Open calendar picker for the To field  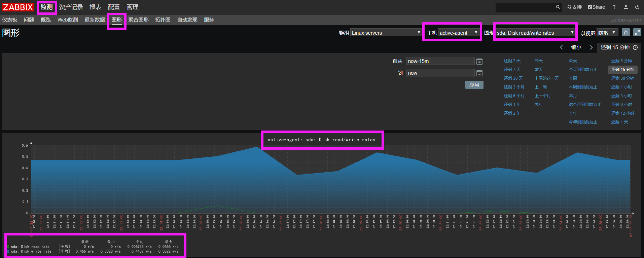click(479, 73)
